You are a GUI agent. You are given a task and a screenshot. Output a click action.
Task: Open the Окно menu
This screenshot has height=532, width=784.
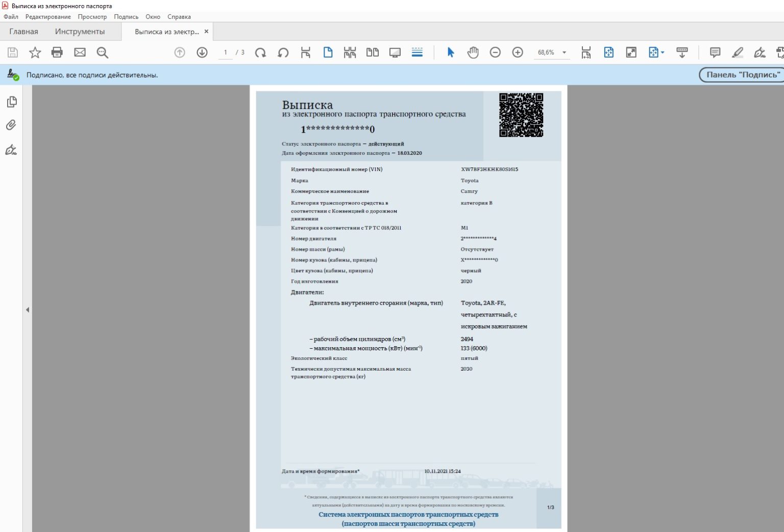click(x=153, y=17)
